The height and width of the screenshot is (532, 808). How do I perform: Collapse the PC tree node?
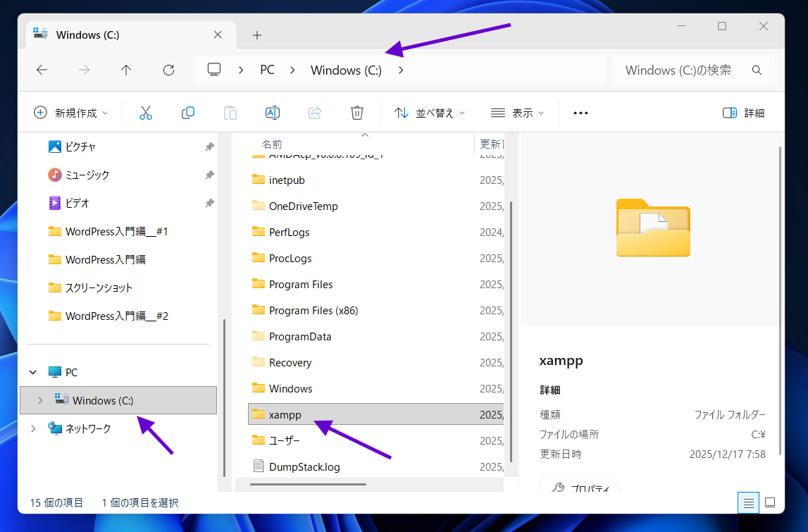(x=33, y=372)
